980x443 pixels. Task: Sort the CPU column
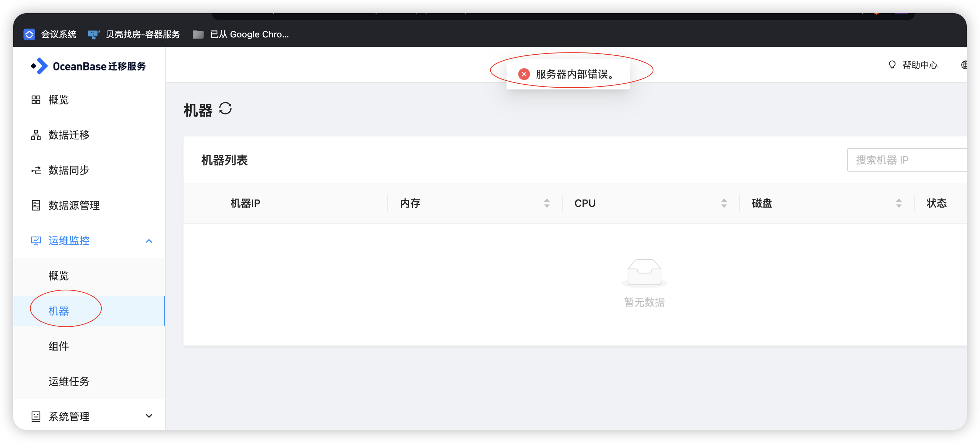click(724, 204)
